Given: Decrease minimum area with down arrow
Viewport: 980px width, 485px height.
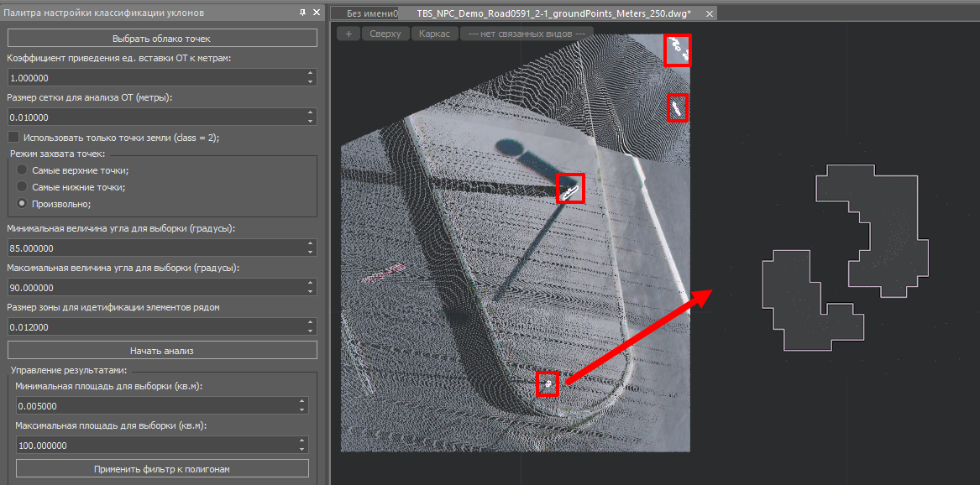Looking at the screenshot, I should click(x=302, y=410).
